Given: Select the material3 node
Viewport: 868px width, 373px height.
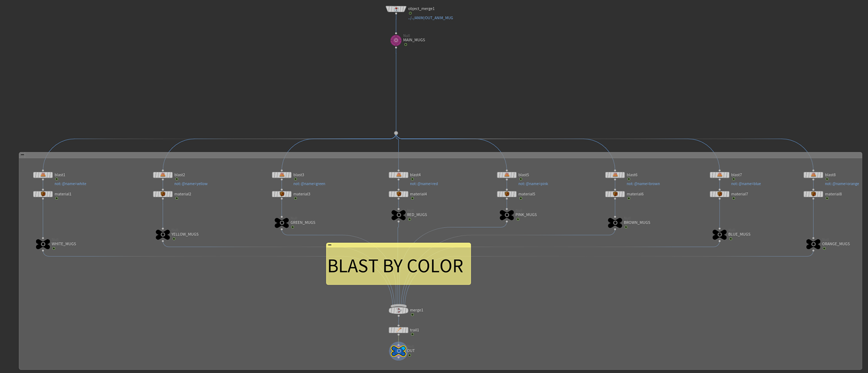Looking at the screenshot, I should [x=282, y=194].
